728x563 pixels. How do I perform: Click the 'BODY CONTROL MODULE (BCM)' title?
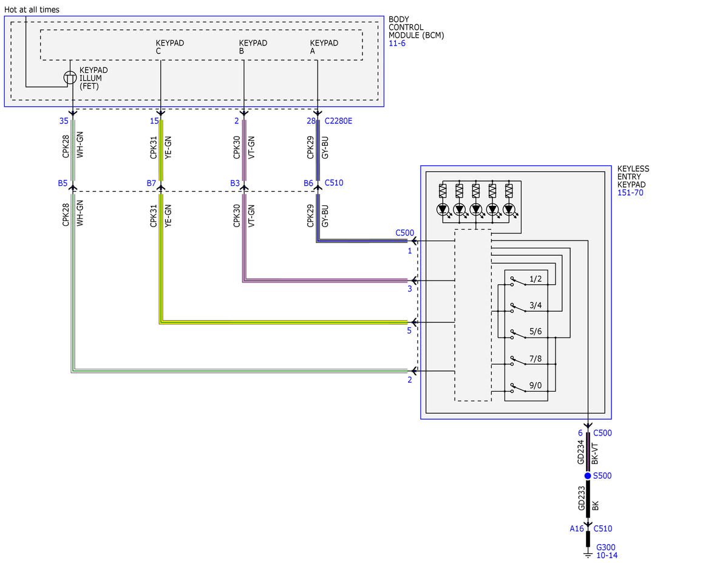(x=416, y=27)
